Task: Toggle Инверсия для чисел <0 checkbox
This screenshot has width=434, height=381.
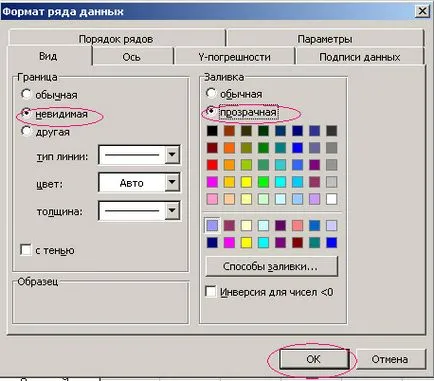Action: tap(210, 292)
